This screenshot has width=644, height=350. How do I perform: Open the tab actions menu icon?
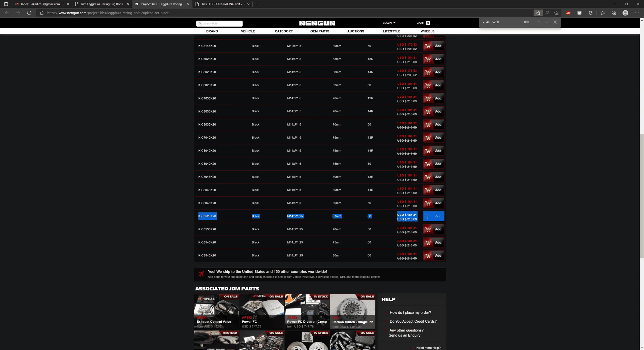(x=6, y=4)
